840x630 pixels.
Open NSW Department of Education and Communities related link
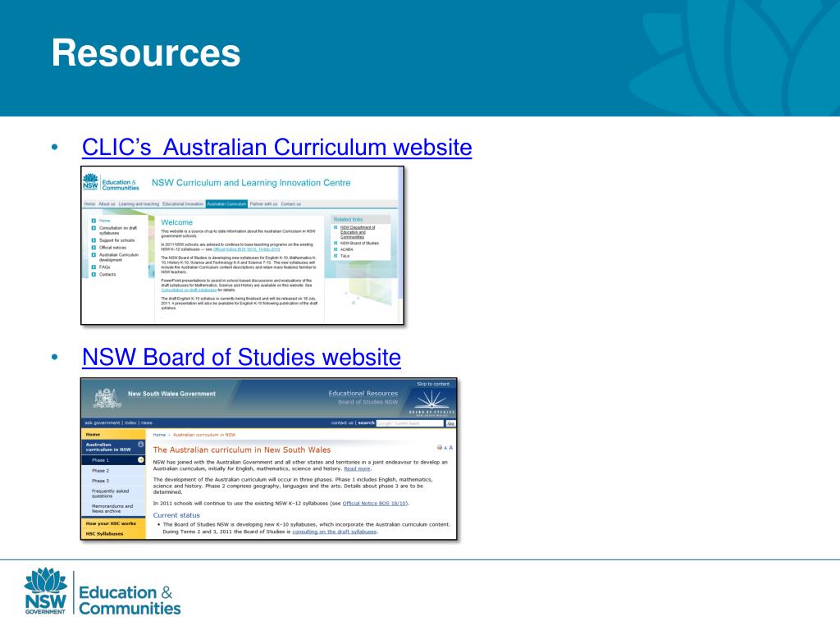click(358, 232)
